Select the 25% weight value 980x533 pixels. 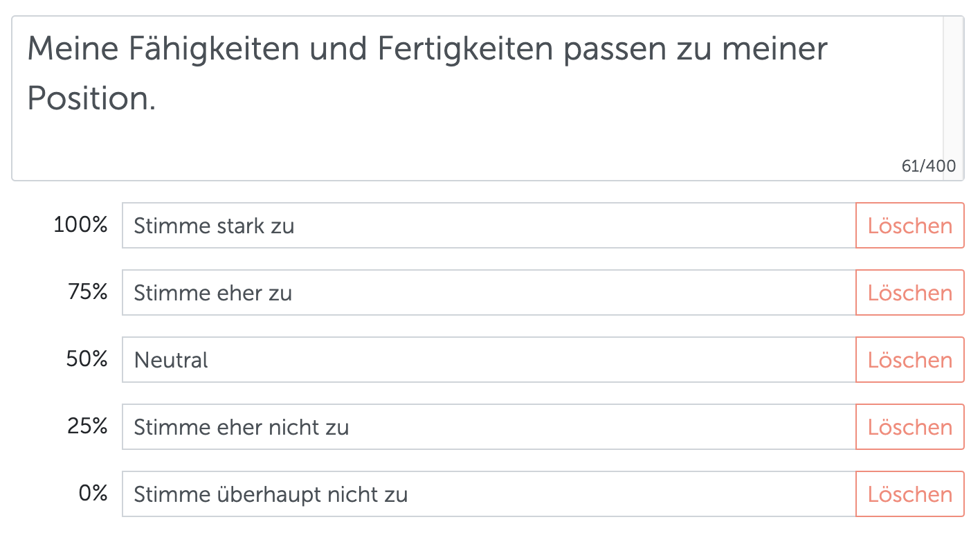click(x=89, y=426)
